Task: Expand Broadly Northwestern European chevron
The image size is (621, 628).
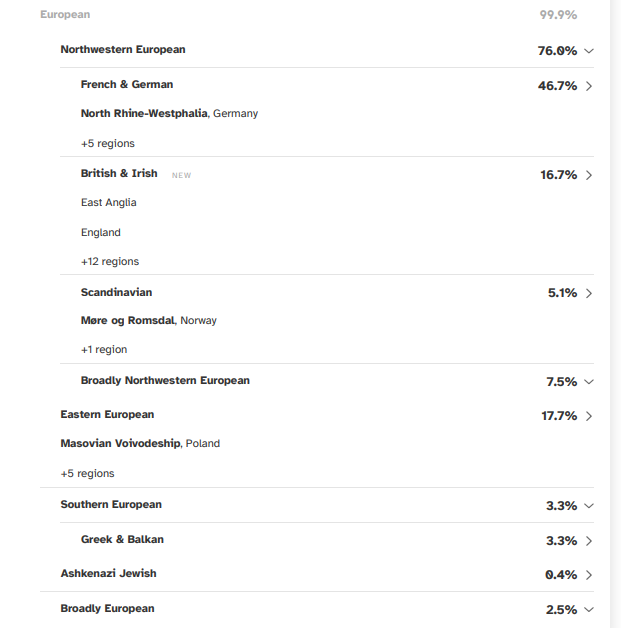Action: pos(589,382)
